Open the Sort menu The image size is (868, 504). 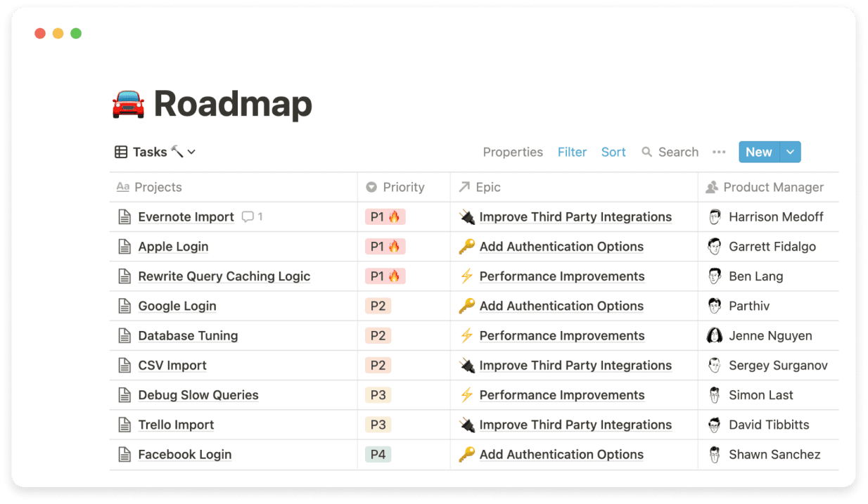point(613,152)
